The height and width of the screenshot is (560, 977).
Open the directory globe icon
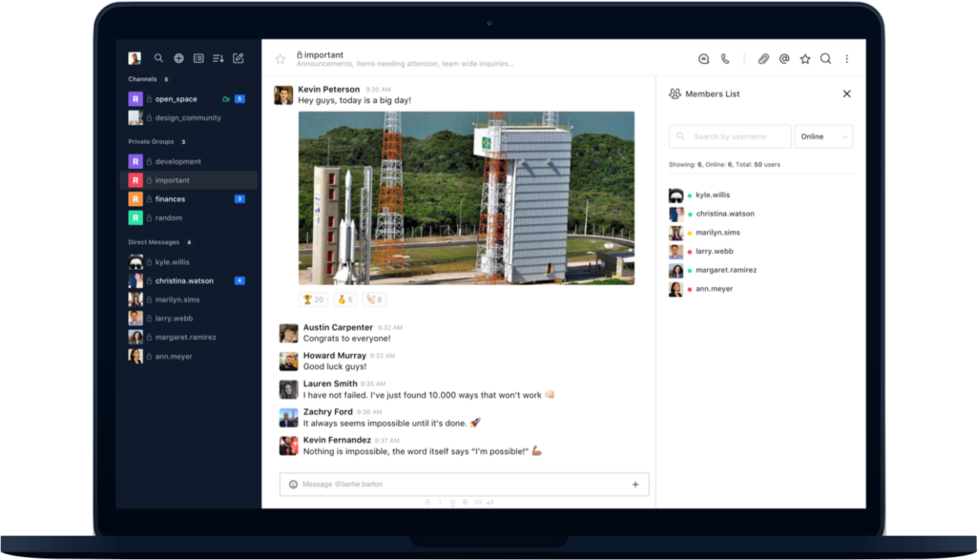click(178, 58)
